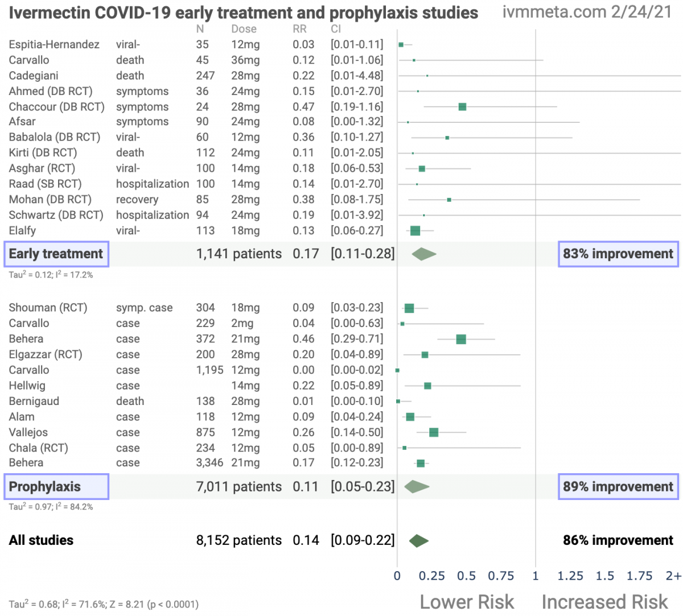Click the Vallejos study square marker
This screenshot has height=616, width=683.
point(433,433)
